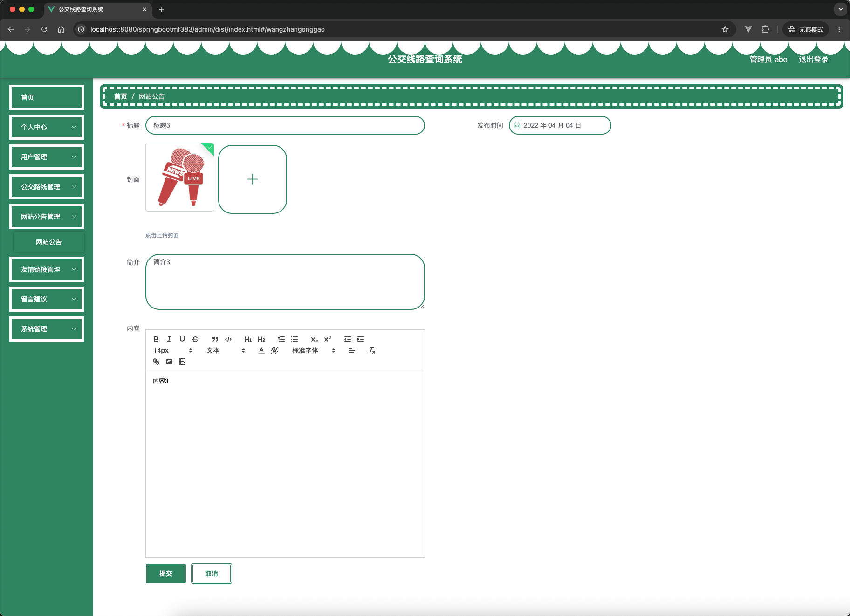Open the 文本 heading type dropdown

coord(226,350)
